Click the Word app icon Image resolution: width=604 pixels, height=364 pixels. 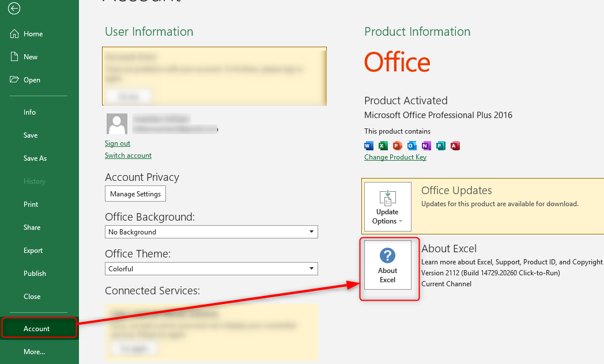(369, 146)
